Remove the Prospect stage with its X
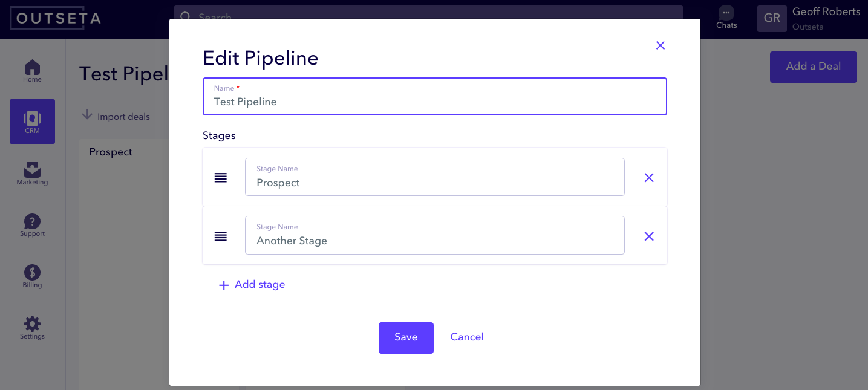Viewport: 868px width, 390px height. pyautogui.click(x=649, y=177)
